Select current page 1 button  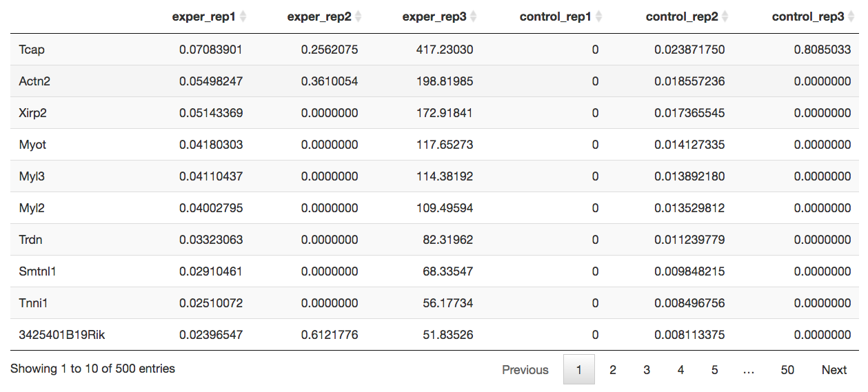[579, 370]
